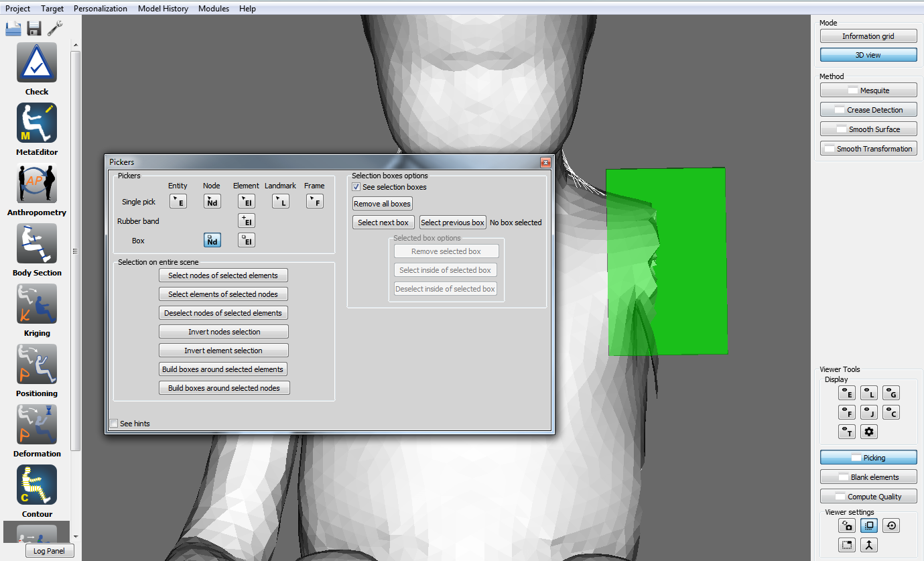924x561 pixels.
Task: Click Invert nodes selection button
Action: point(224,332)
